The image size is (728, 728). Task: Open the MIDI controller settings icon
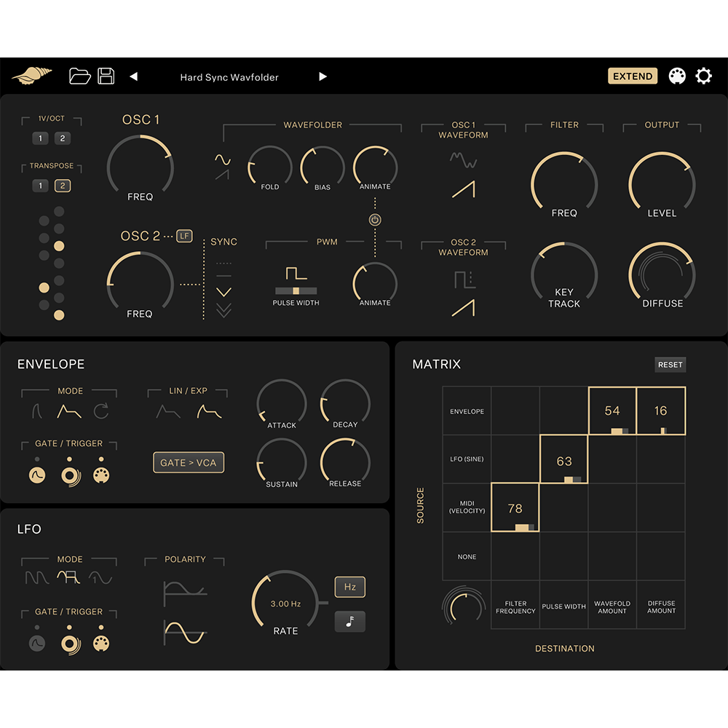point(677,76)
